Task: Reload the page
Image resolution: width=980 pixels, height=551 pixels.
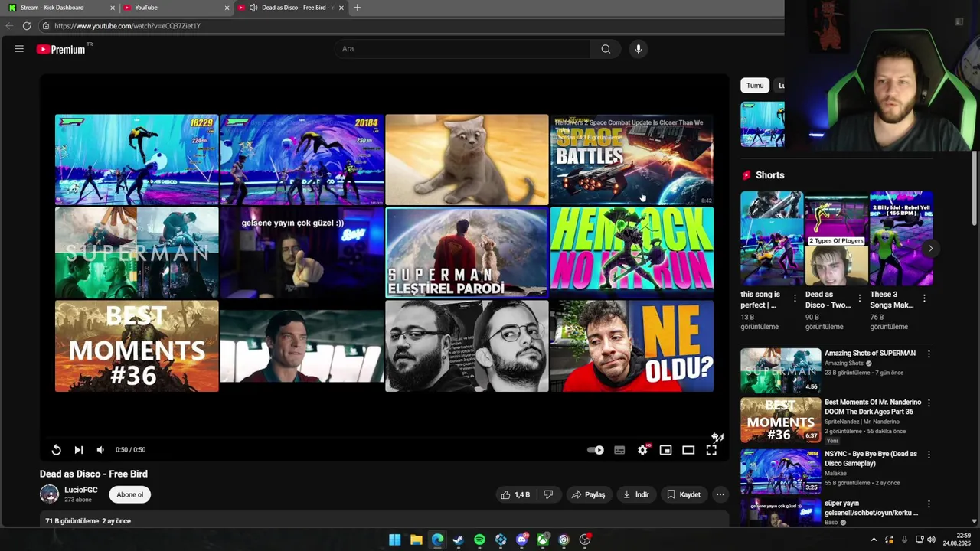Action: [27, 26]
